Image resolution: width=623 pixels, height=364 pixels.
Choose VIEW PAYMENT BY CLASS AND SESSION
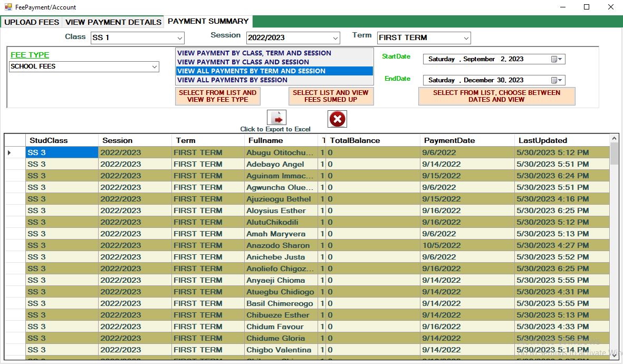(274, 62)
